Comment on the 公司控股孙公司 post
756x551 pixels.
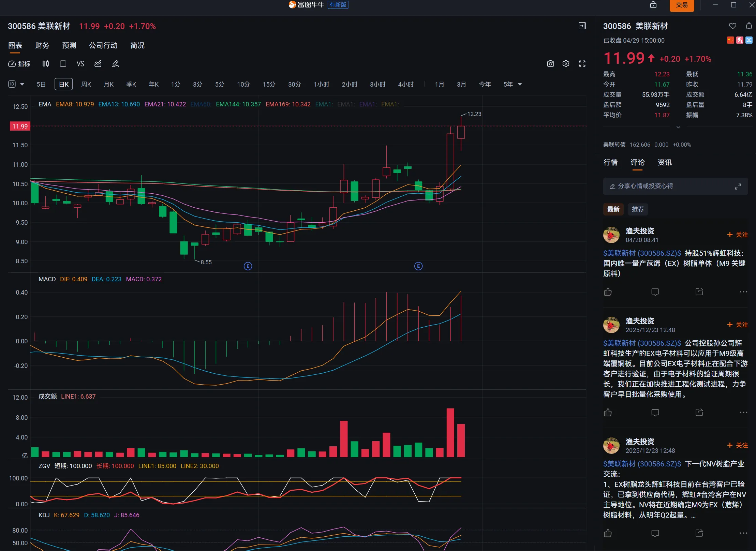(655, 413)
